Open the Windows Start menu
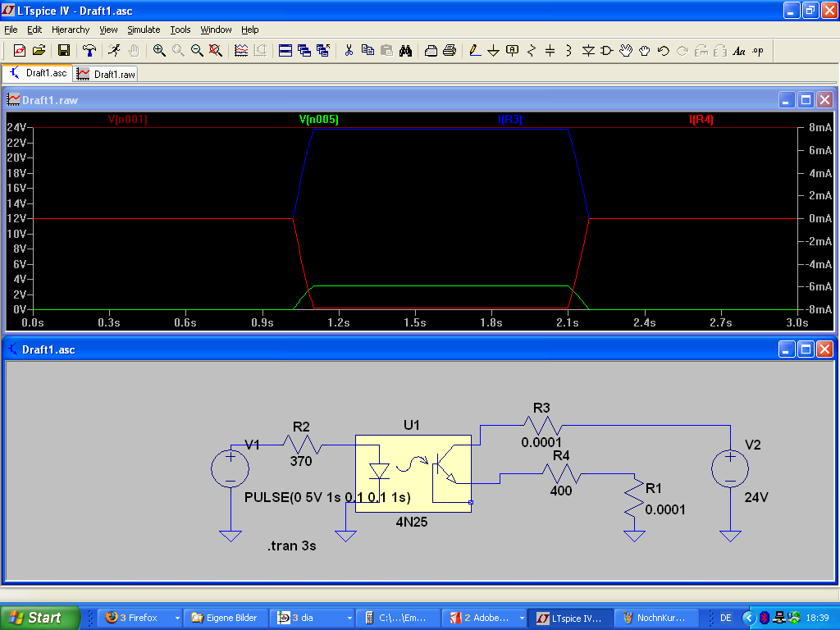This screenshot has width=840, height=630. click(x=39, y=618)
